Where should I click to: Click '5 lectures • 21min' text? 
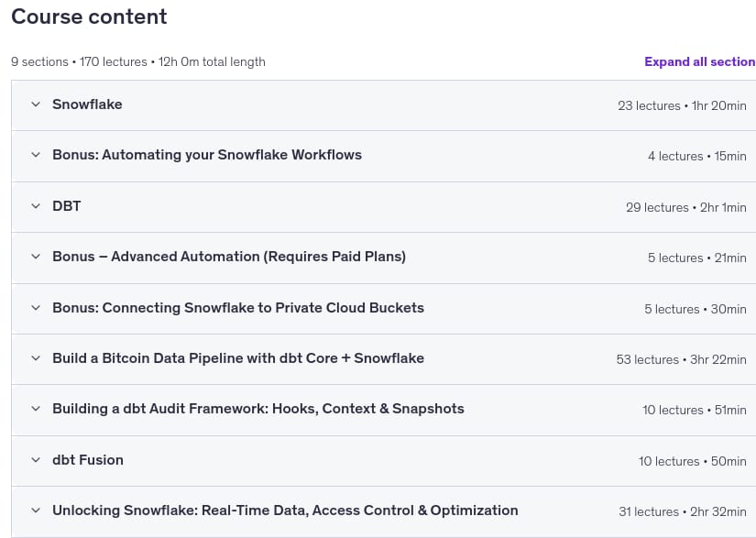(697, 258)
